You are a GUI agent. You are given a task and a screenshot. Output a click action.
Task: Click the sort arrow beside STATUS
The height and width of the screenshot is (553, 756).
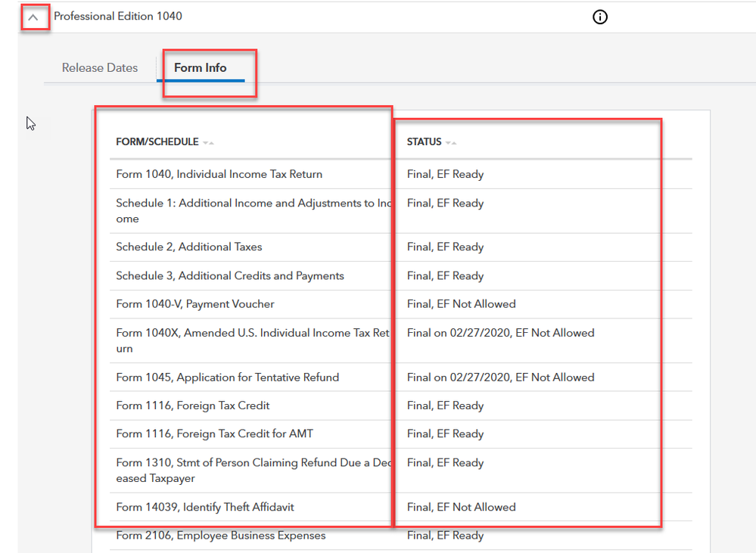451,143
